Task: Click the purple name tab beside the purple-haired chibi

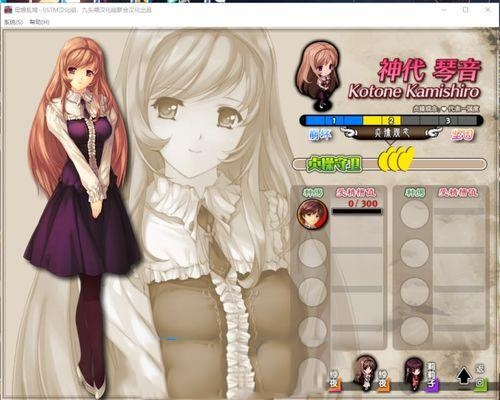Action: 432,377
